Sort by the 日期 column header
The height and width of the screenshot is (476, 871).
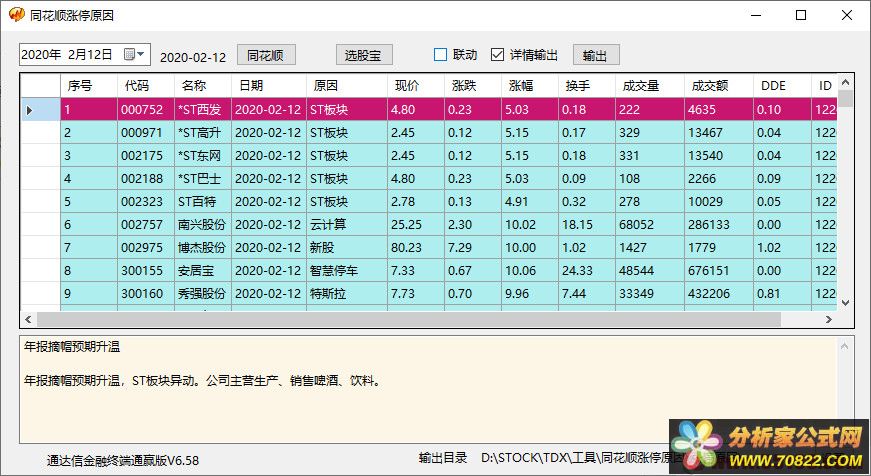[x=269, y=86]
